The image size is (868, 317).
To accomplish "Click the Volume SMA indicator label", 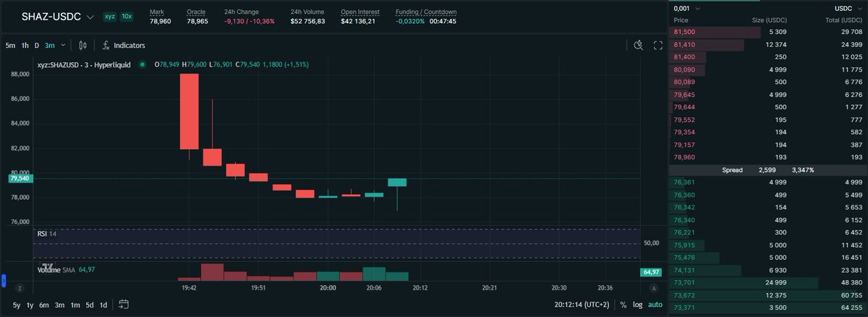I will point(67,269).
